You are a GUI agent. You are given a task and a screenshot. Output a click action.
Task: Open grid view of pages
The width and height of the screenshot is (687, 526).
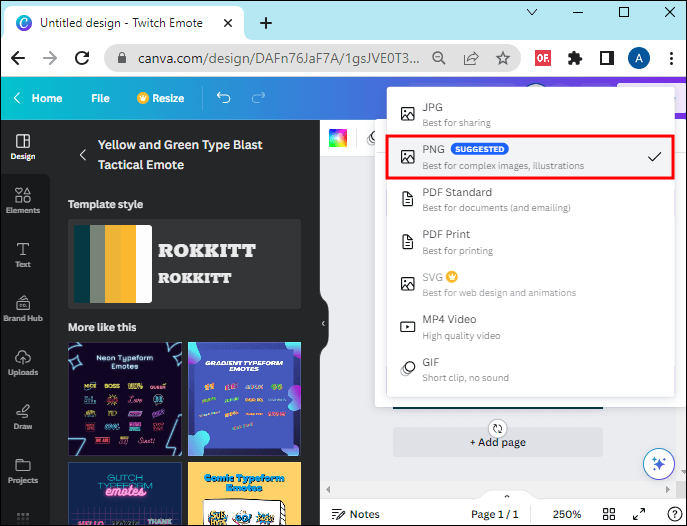click(x=609, y=514)
